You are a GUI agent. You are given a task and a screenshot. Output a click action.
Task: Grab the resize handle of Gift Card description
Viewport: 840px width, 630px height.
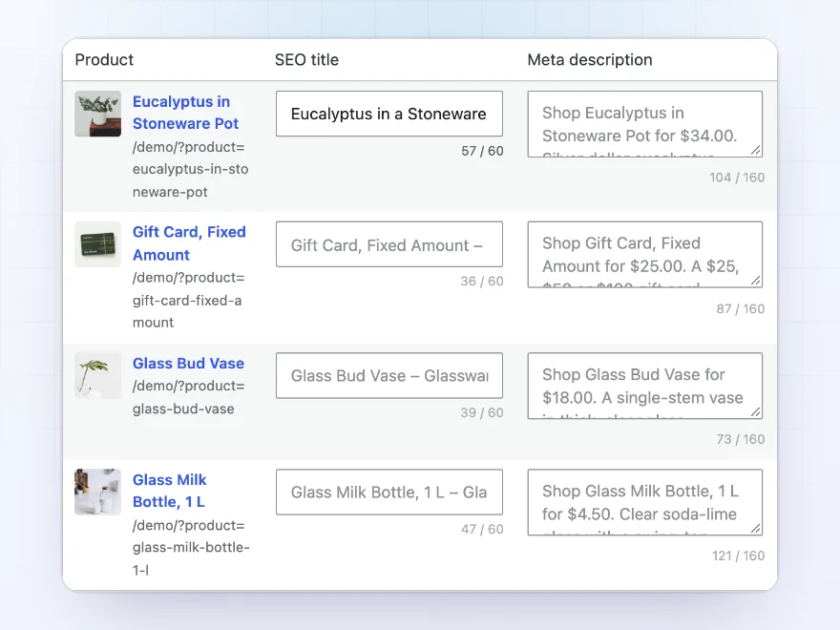(756, 281)
